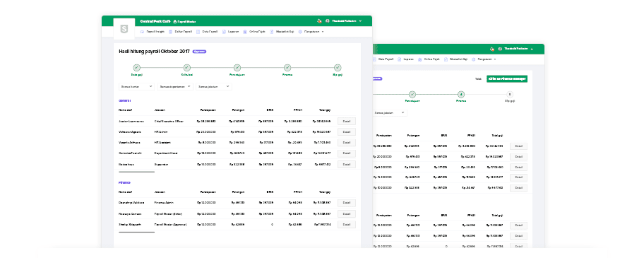Click Total gaji column header in General table

(324, 110)
